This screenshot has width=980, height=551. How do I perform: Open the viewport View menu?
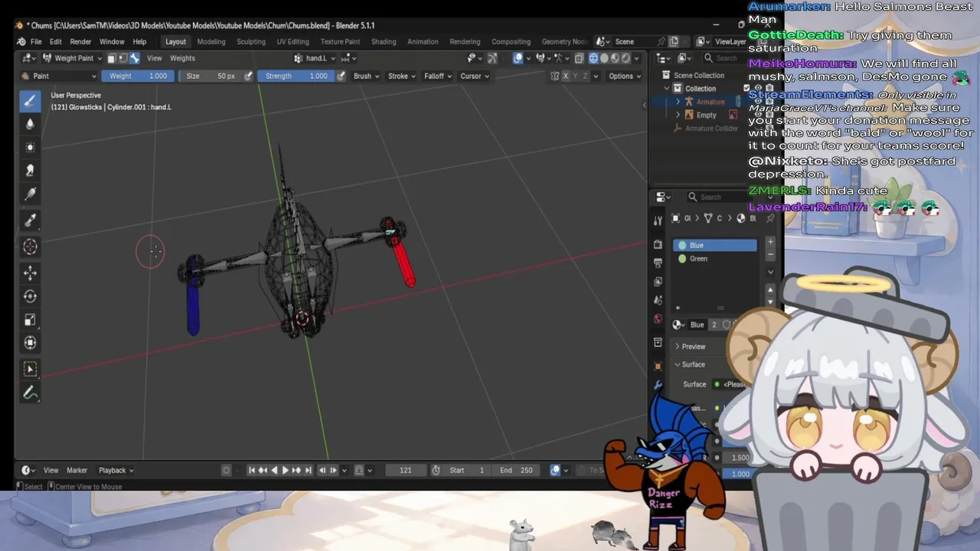[x=155, y=58]
